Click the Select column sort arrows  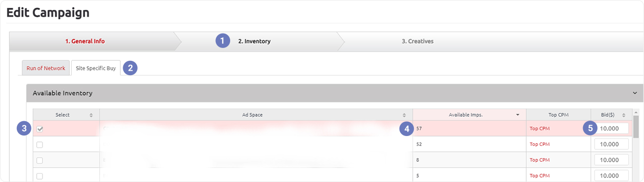tap(91, 115)
